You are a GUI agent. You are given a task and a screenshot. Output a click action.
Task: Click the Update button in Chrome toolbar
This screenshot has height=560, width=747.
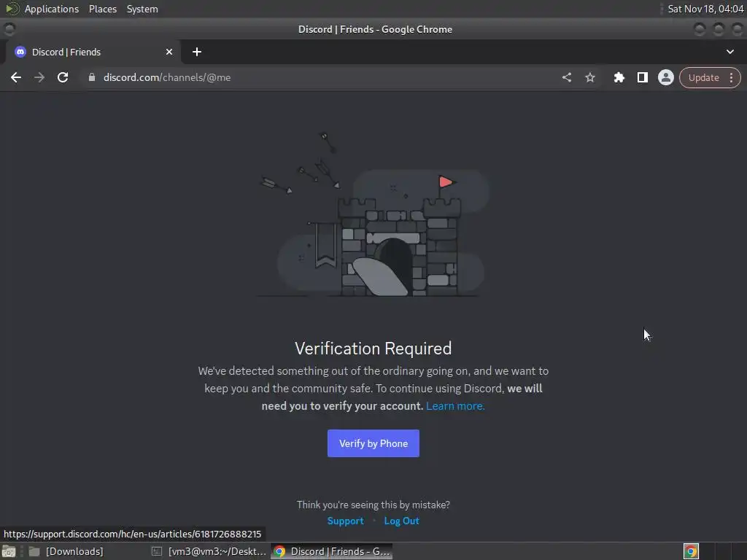coord(704,77)
